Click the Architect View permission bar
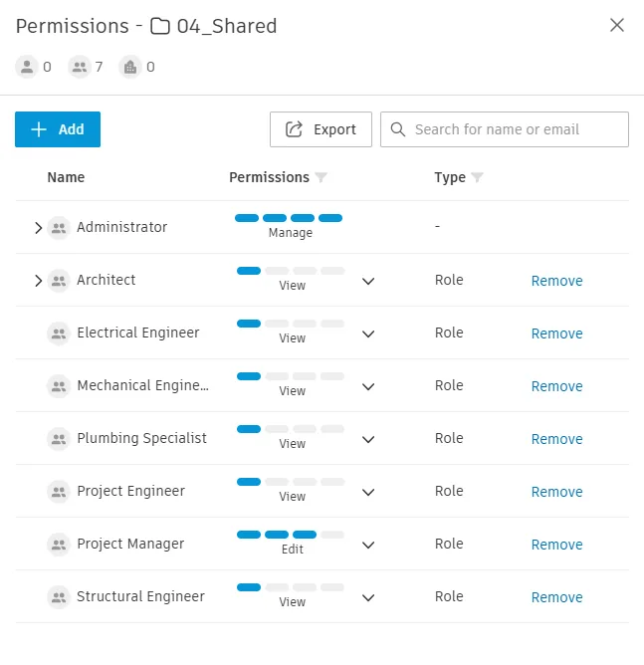This screenshot has height=665, width=644. (x=291, y=271)
